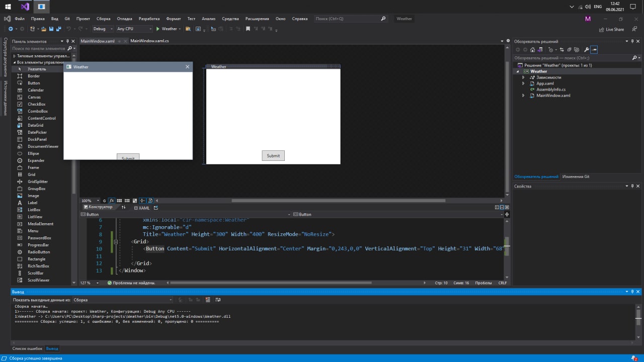Open the Файл menu
Screen dimensions: 644x362
point(20,19)
